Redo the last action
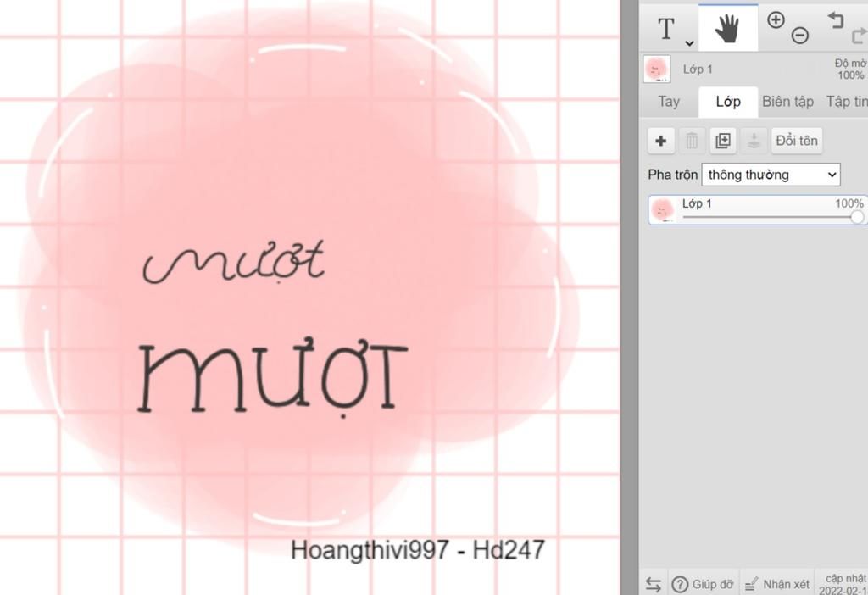 point(860,36)
